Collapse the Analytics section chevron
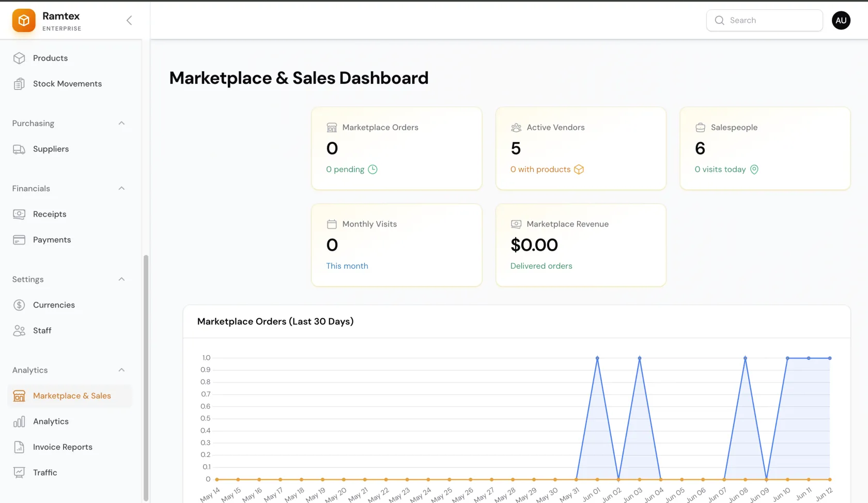 pos(121,370)
